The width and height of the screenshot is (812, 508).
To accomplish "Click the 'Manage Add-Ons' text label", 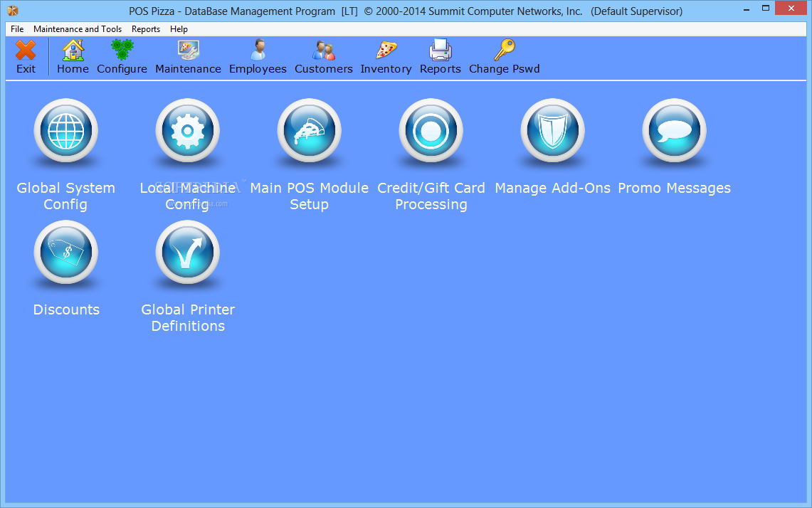I will [552, 188].
